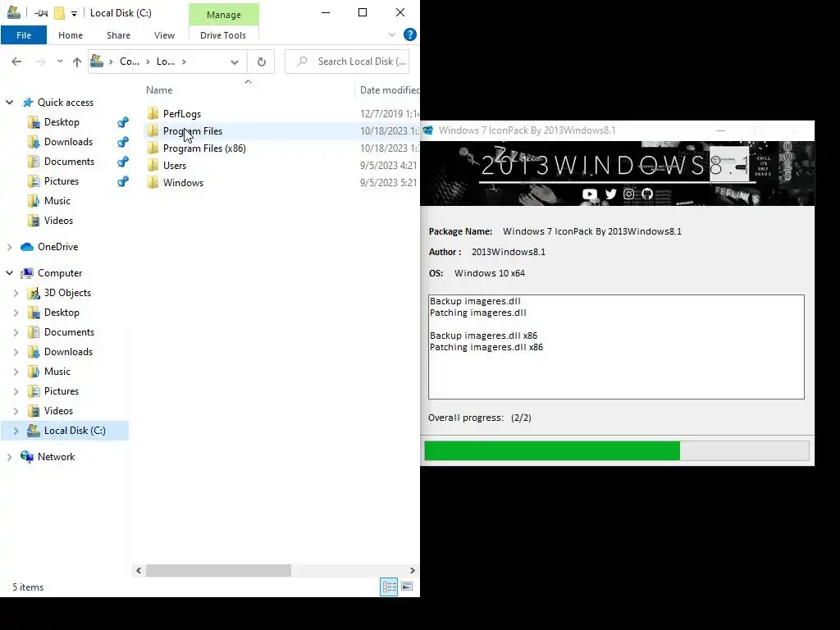Open pinned Desktop under Quick access
Image resolution: width=840 pixels, height=630 pixels.
coord(62,122)
